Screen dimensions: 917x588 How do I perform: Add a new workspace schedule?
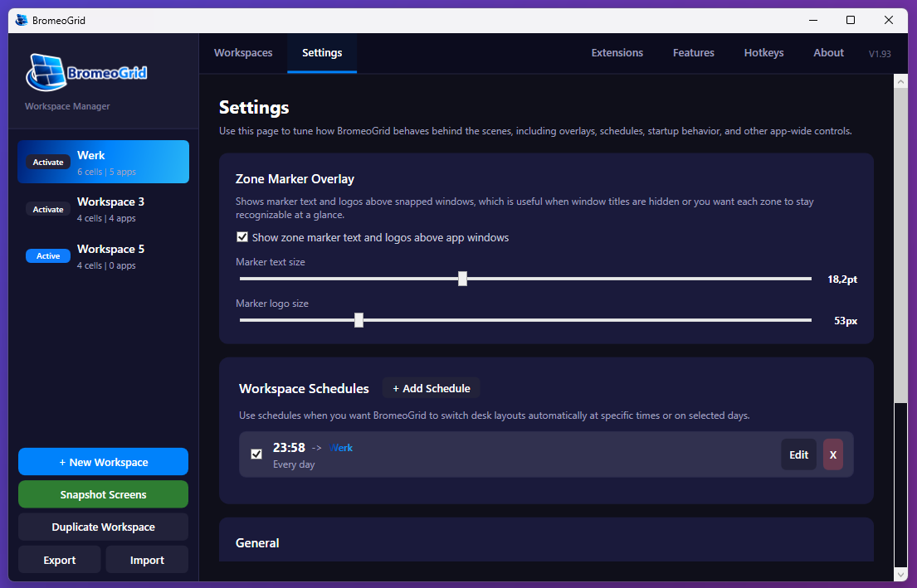pyautogui.click(x=431, y=387)
